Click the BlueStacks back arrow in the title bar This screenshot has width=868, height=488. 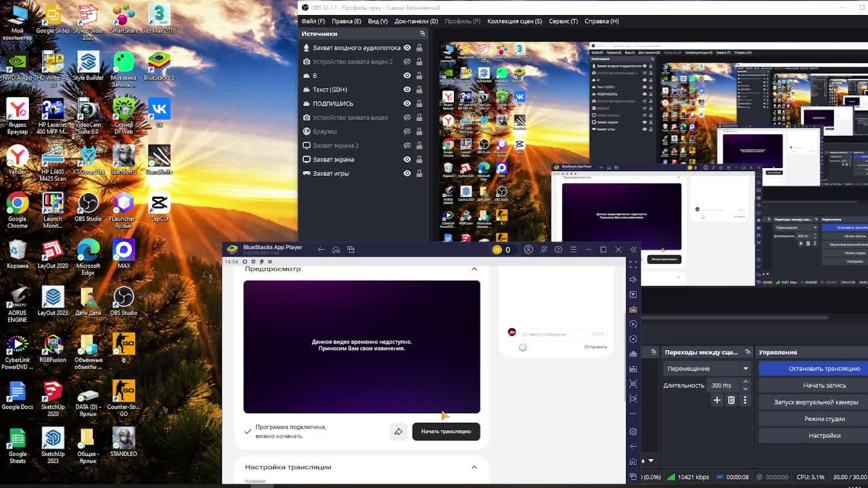tap(321, 249)
